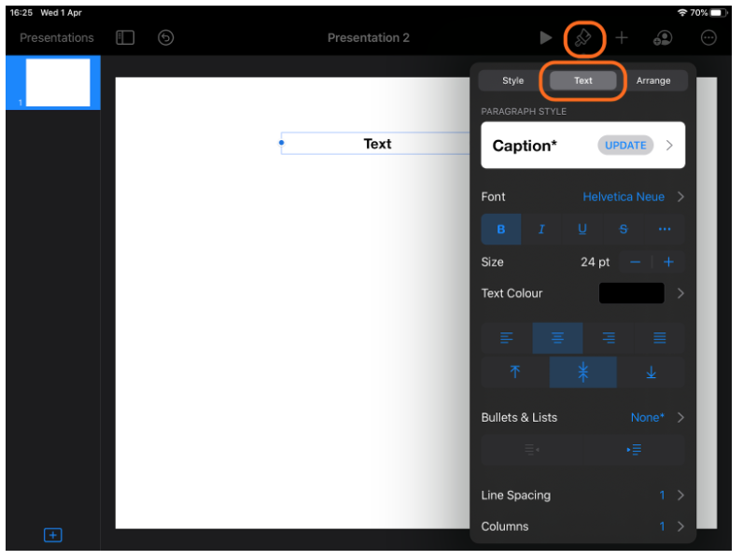Toggle the slide navigator sidebar icon
743x560 pixels.
pyautogui.click(x=125, y=37)
